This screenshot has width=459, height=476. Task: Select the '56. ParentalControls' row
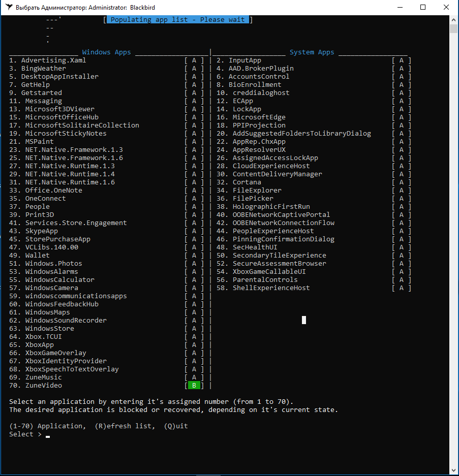[314, 279]
